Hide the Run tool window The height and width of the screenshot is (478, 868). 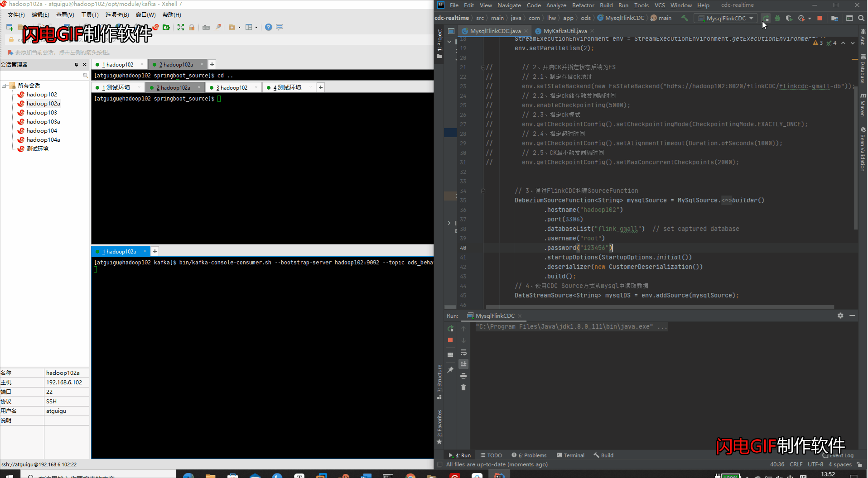click(x=852, y=315)
